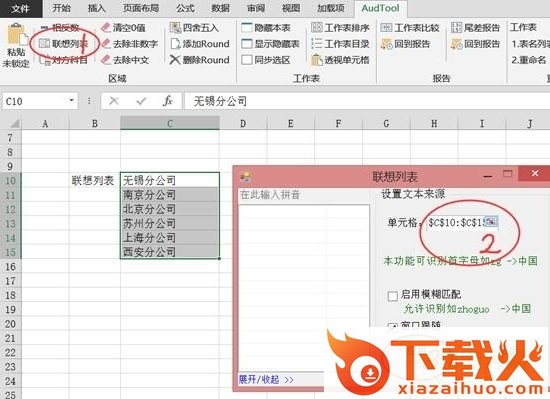Click formula bar containing 无锡分公司

[x=367, y=101]
